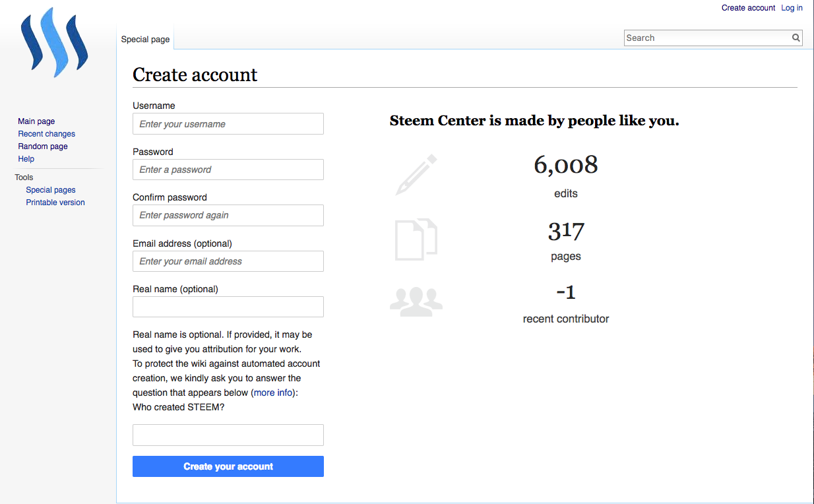Viewport: 814px width, 504px height.
Task: Focus the Email address field
Action: click(228, 261)
